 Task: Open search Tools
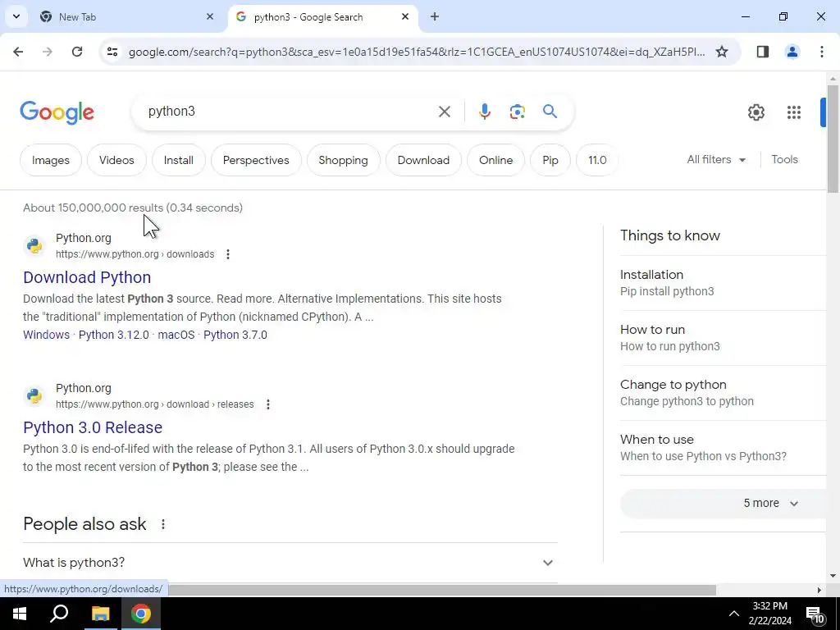click(x=784, y=160)
